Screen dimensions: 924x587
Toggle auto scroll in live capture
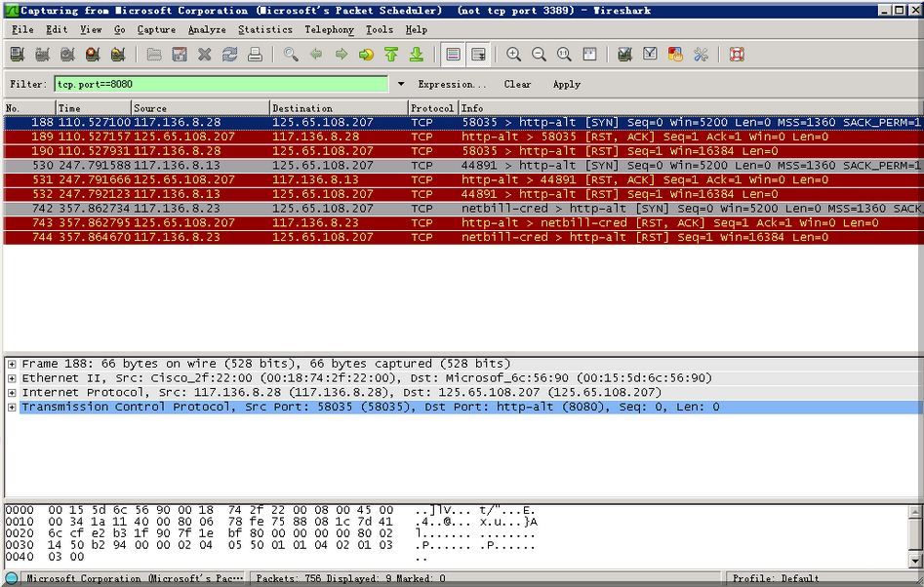coord(478,55)
